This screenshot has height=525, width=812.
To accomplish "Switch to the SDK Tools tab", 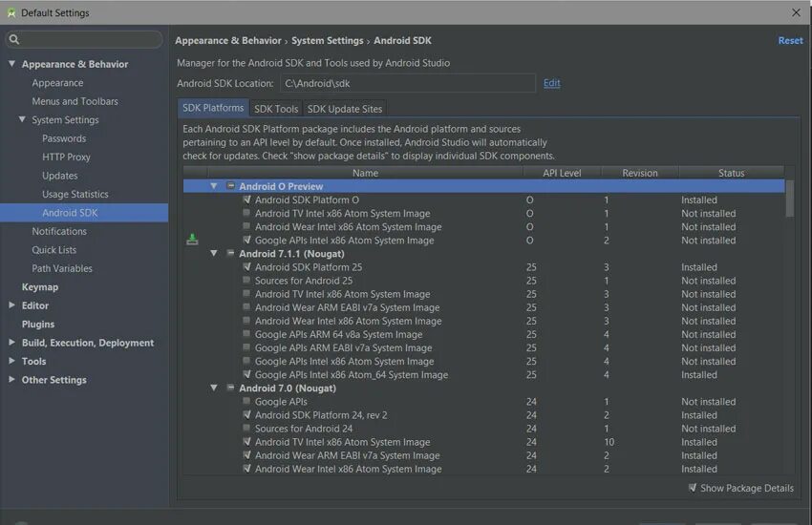I will click(276, 109).
